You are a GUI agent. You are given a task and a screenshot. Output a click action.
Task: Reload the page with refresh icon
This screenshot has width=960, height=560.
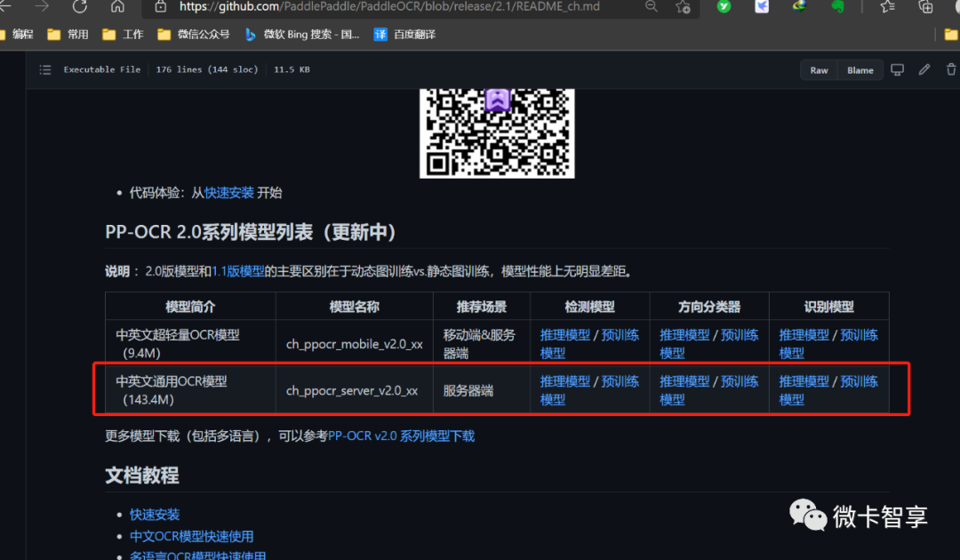point(80,6)
